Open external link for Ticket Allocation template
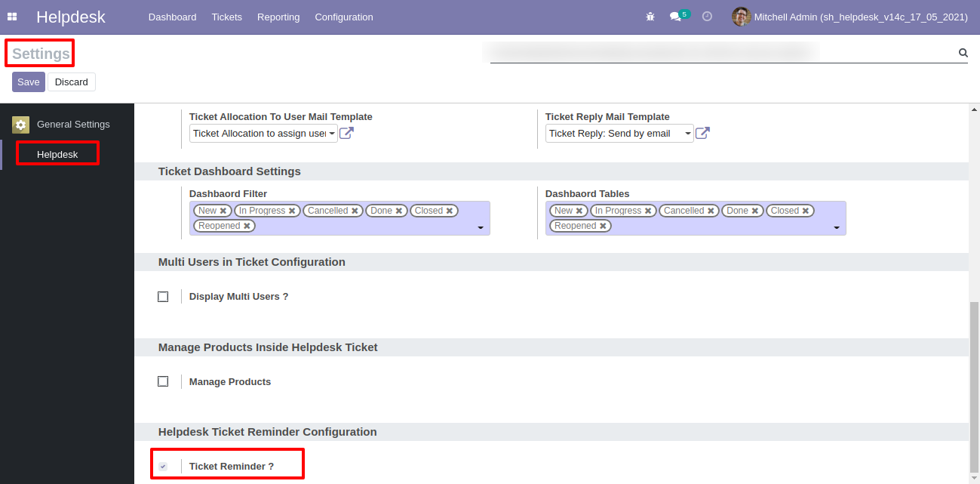Image resolution: width=980 pixels, height=484 pixels. [346, 134]
